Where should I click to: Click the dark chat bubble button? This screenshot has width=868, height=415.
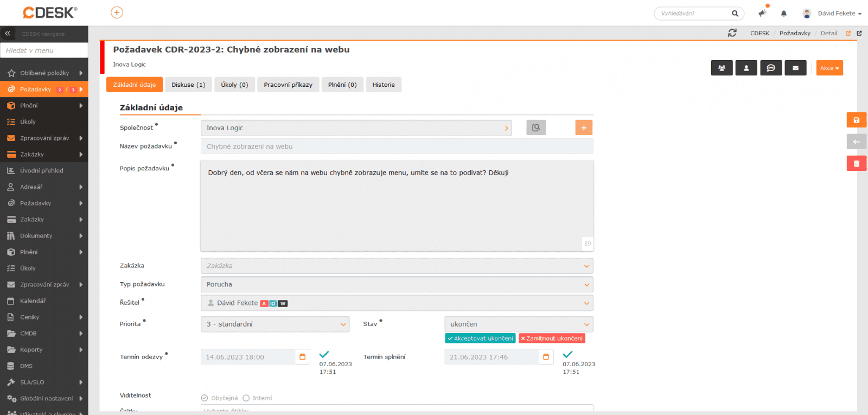coord(771,68)
